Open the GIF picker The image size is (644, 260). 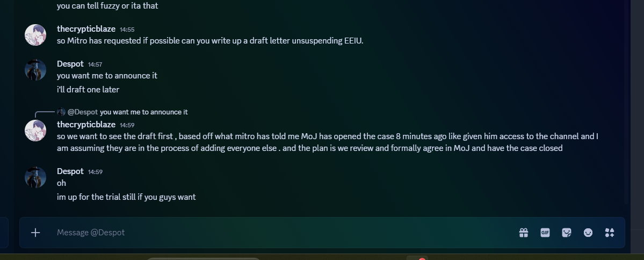545,233
